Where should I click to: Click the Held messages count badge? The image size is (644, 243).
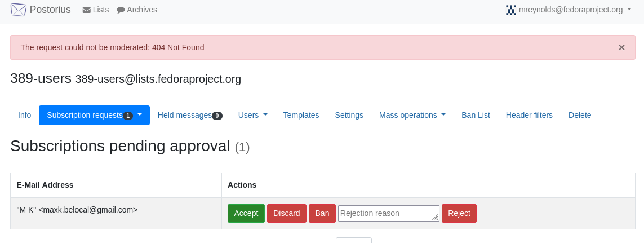217,116
